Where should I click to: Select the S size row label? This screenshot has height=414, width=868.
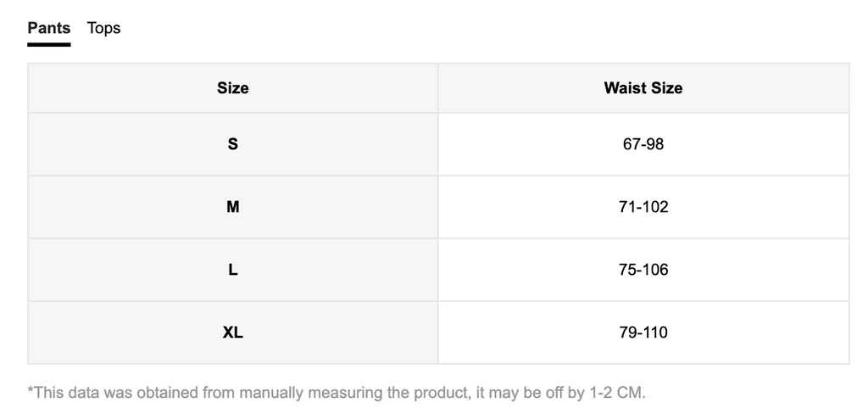pyautogui.click(x=232, y=144)
